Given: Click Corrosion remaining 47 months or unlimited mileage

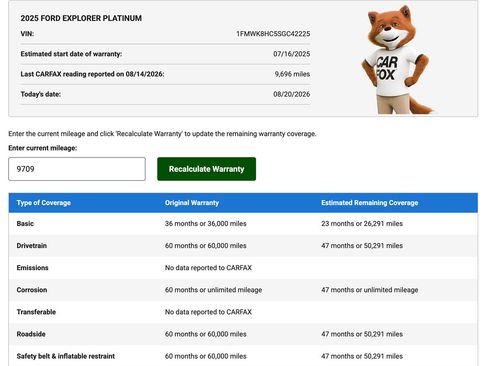Looking at the screenshot, I should point(369,290).
